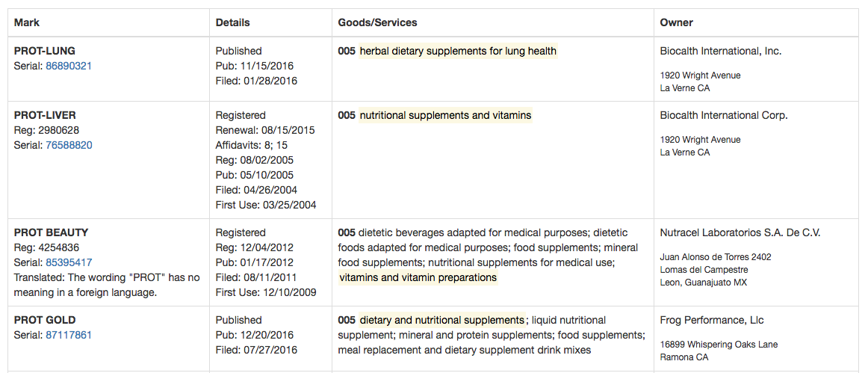Open serial number 85395417 link
The image size is (868, 373).
(x=69, y=262)
